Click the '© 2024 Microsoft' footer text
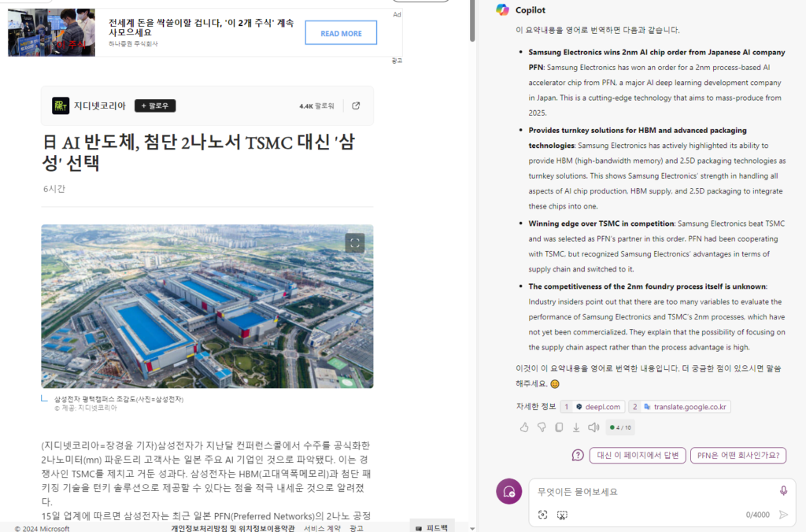Image resolution: width=806 pixels, height=532 pixels. (43, 528)
